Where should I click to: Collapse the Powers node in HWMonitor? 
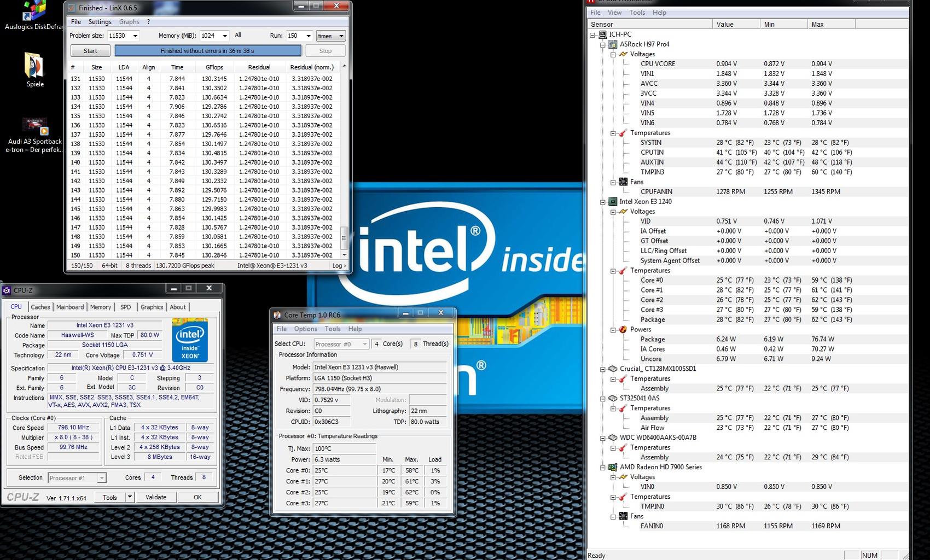click(613, 330)
